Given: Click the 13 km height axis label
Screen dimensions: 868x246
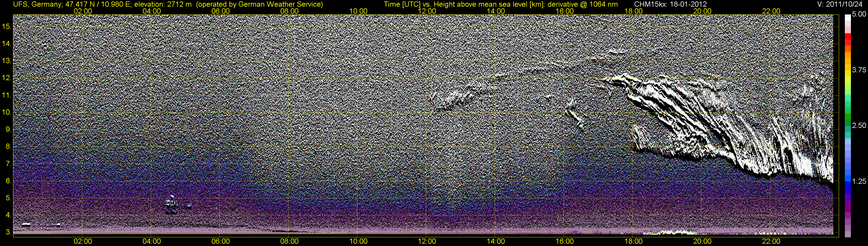Looking at the screenshot, I should [7, 61].
